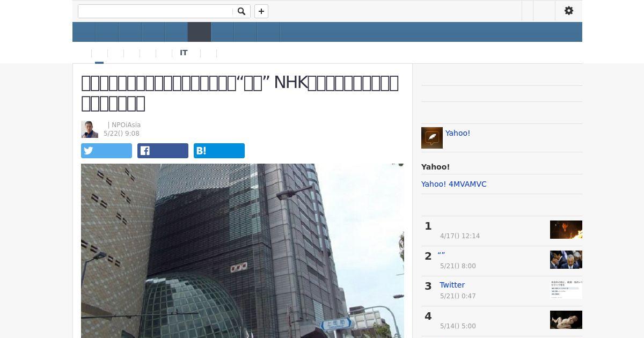The width and height of the screenshot is (644, 338).
Task: Open the Yahoo! 4MVAMVC link
Action: pyautogui.click(x=454, y=184)
